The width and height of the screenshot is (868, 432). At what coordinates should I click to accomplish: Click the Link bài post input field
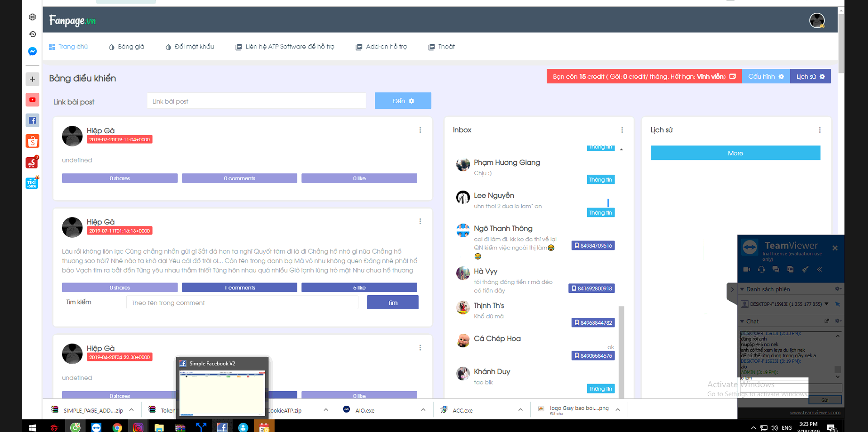[x=256, y=101]
